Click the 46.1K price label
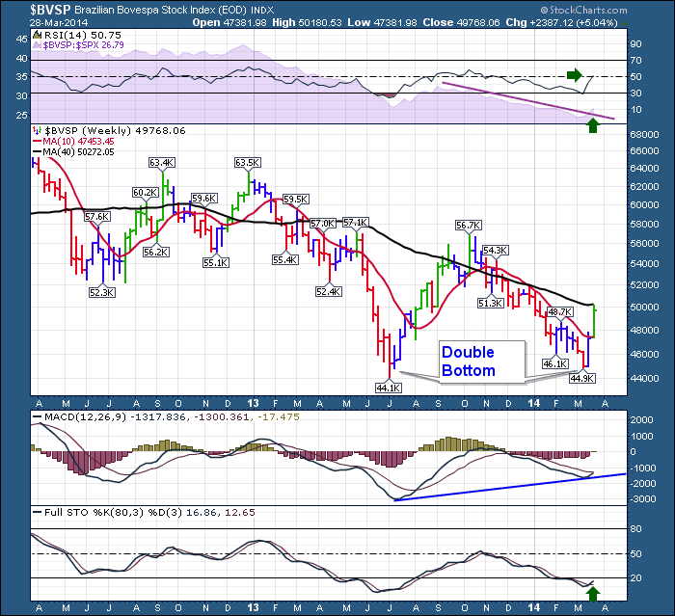 (555, 363)
